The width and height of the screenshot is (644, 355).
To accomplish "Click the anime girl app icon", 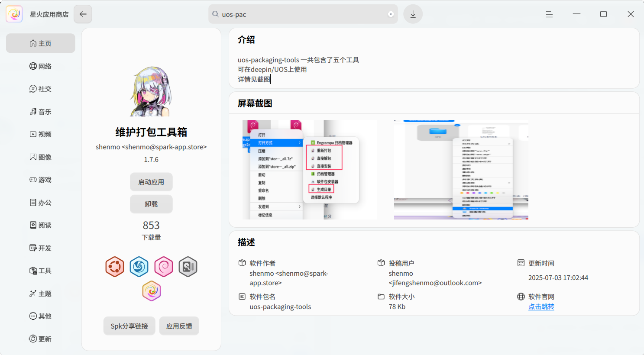I will (151, 91).
